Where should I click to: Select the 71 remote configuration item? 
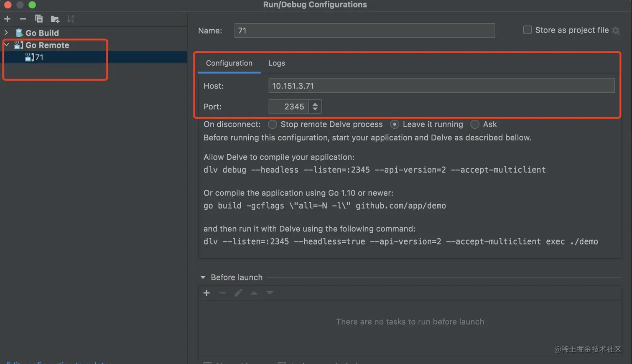pos(39,57)
